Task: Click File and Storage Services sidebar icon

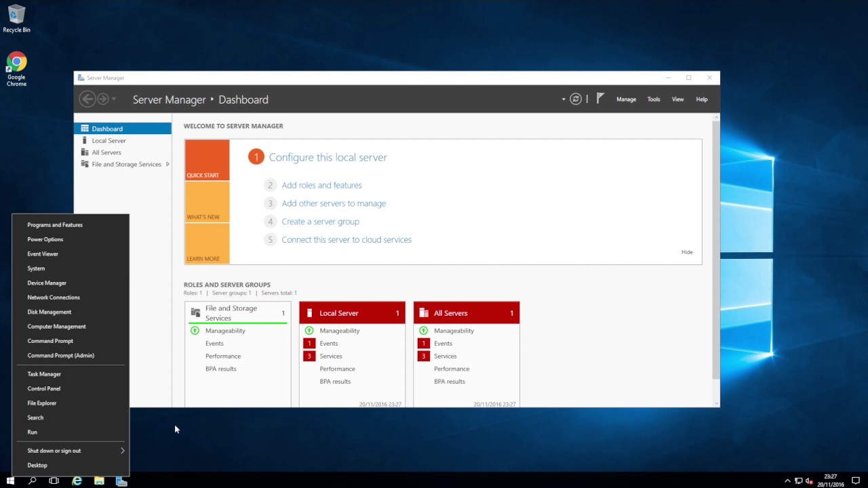Action: click(x=85, y=164)
